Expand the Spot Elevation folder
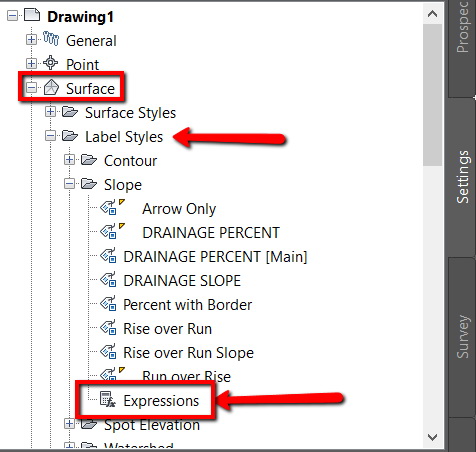The height and width of the screenshot is (452, 476). pyautogui.click(x=69, y=424)
